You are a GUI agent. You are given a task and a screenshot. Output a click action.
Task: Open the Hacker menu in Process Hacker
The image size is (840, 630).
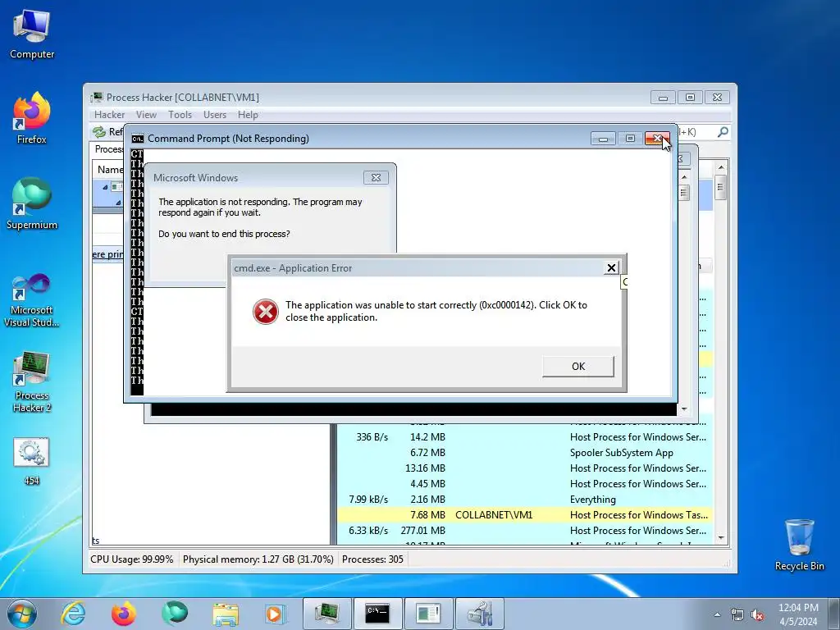109,115
